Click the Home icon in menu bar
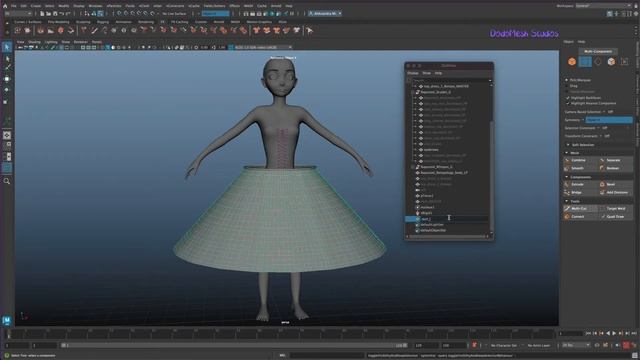This screenshot has height=360, width=640. 5,6
